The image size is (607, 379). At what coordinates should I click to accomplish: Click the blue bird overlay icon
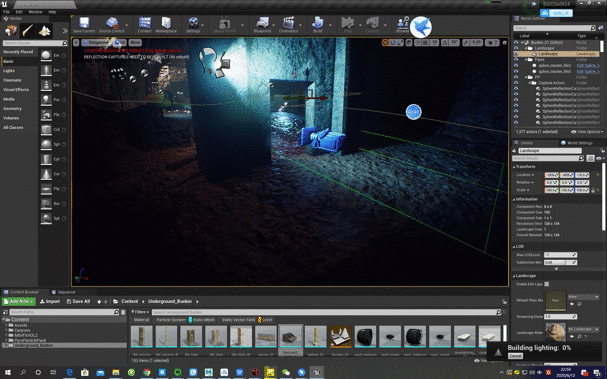[x=421, y=27]
